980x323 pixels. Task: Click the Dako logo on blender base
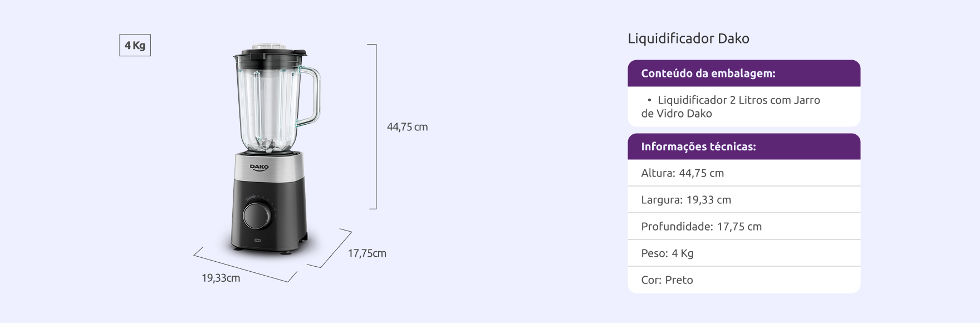pyautogui.click(x=259, y=167)
